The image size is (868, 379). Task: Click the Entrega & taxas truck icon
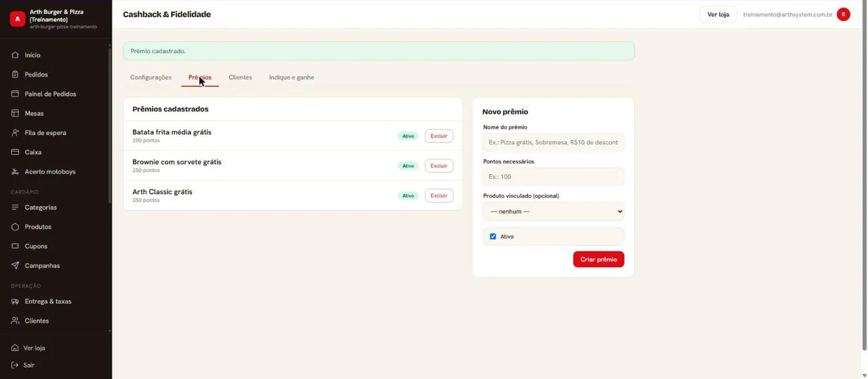point(15,301)
